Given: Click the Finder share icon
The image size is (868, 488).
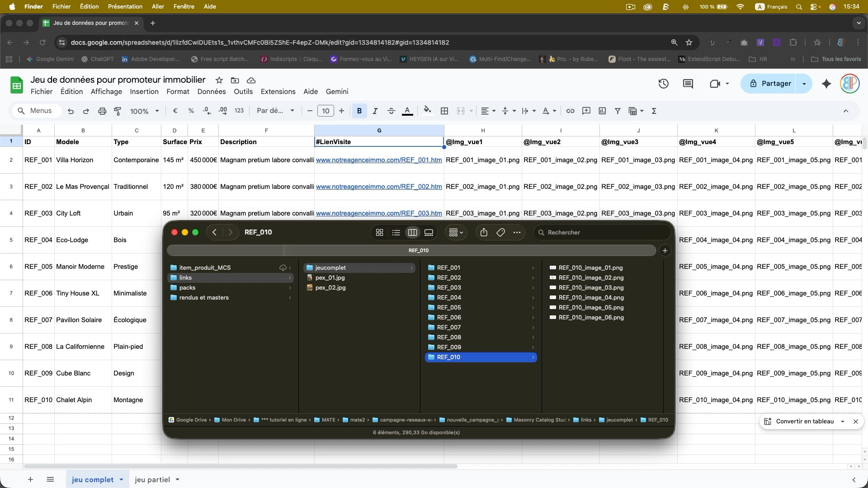Looking at the screenshot, I should tap(484, 232).
